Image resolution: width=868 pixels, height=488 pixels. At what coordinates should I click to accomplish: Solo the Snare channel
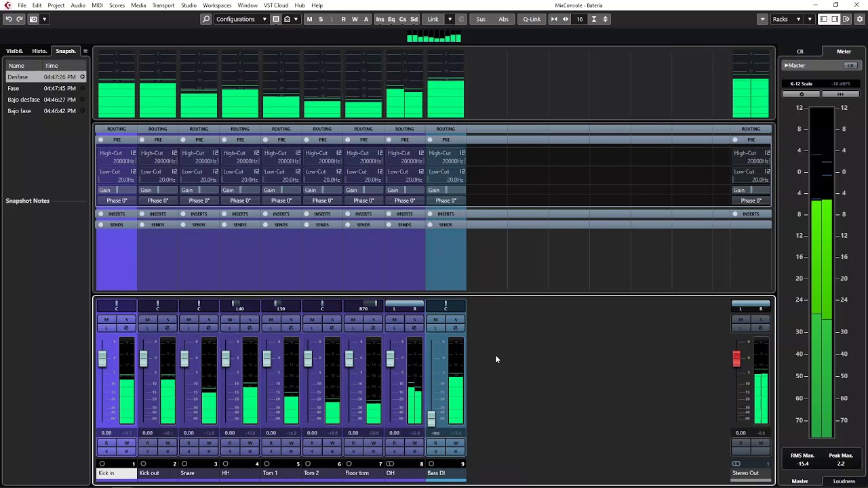(x=208, y=319)
